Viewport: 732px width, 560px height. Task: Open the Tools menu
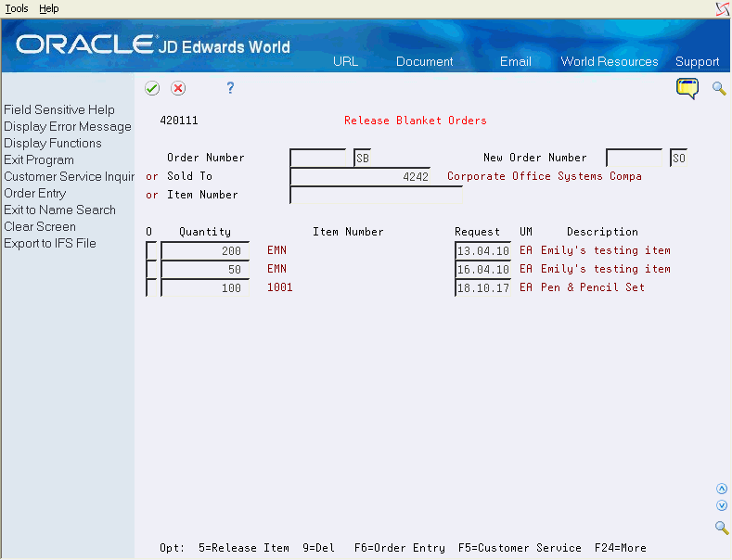(17, 8)
